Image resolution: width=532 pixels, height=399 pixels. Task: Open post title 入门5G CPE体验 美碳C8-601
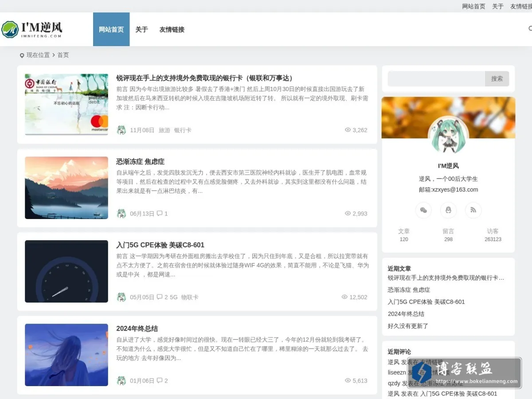pos(160,245)
